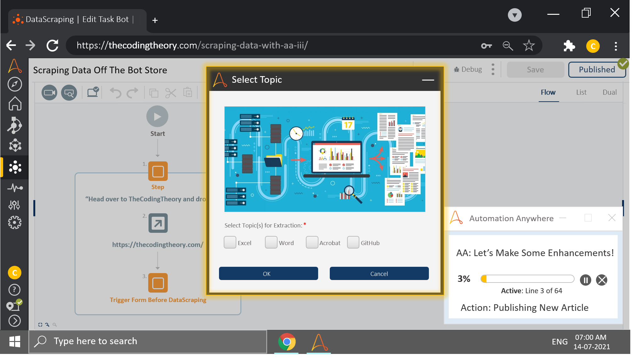Select the orange Step node number 1
Screen dimensions: 635x364
click(x=158, y=171)
